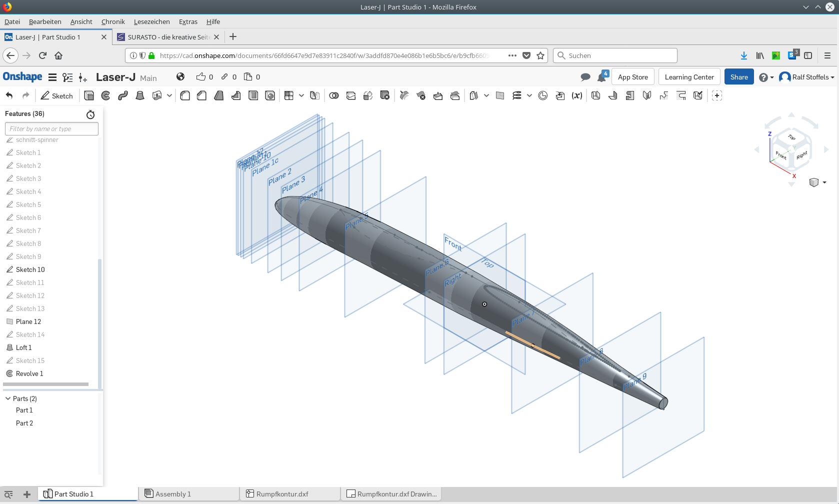Open the versions and history panel
Screen dimensions: 839x504
[67, 77]
